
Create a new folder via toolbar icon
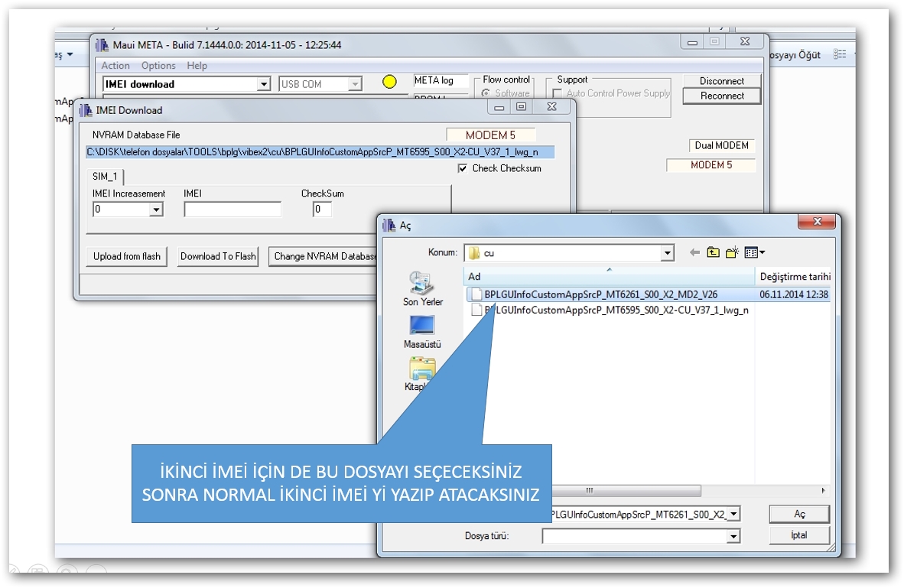click(732, 252)
